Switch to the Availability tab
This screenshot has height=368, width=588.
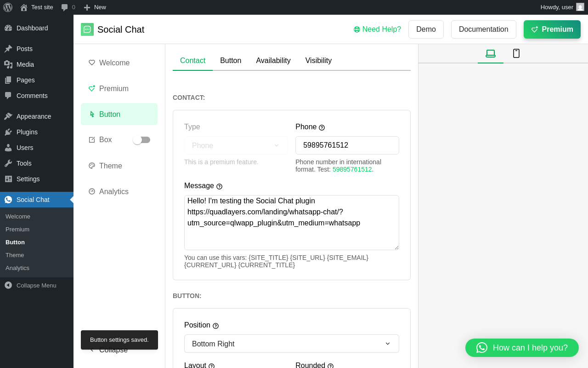pos(273,61)
